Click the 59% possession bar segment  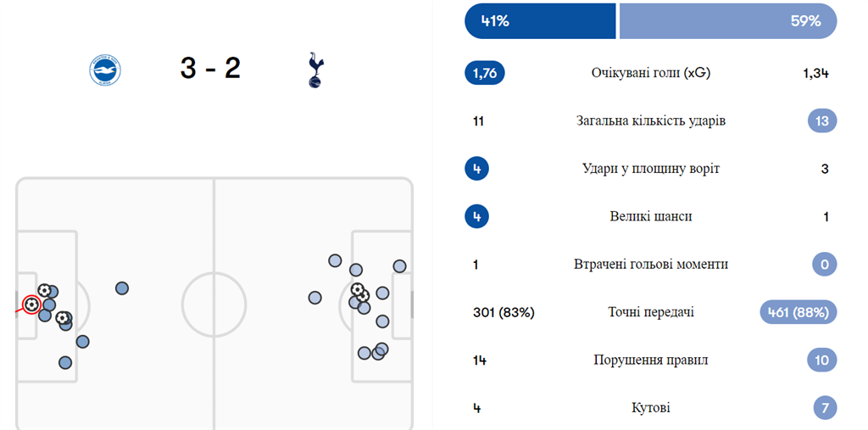pos(727,21)
